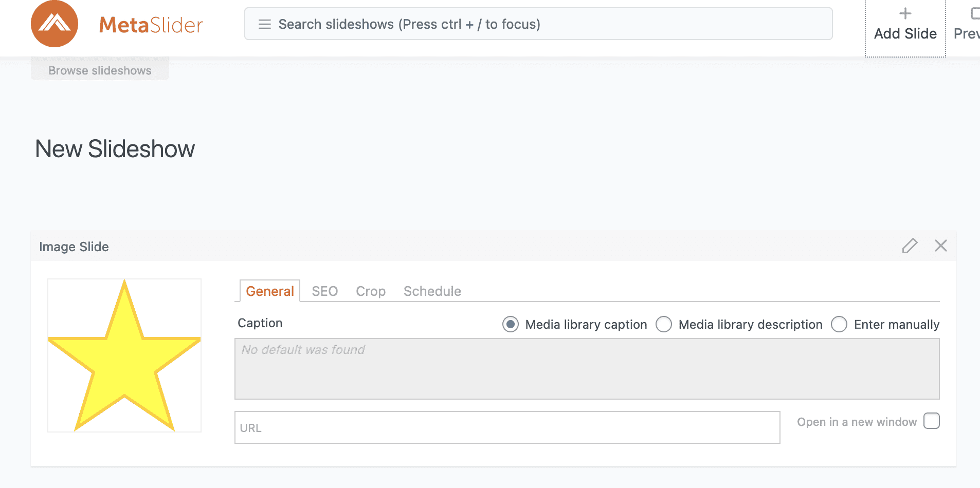Click the MetaSlider wordmark text
Image resolution: width=980 pixels, height=488 pixels.
coord(151,25)
